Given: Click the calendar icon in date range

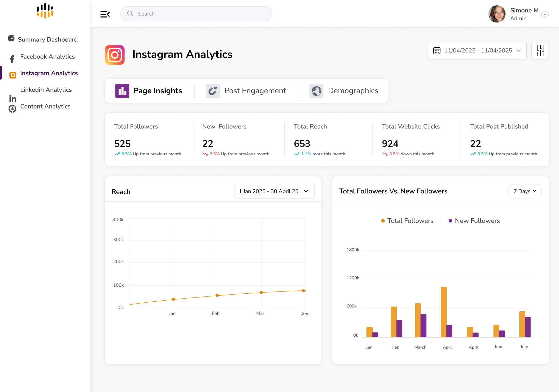Looking at the screenshot, I should point(437,50).
